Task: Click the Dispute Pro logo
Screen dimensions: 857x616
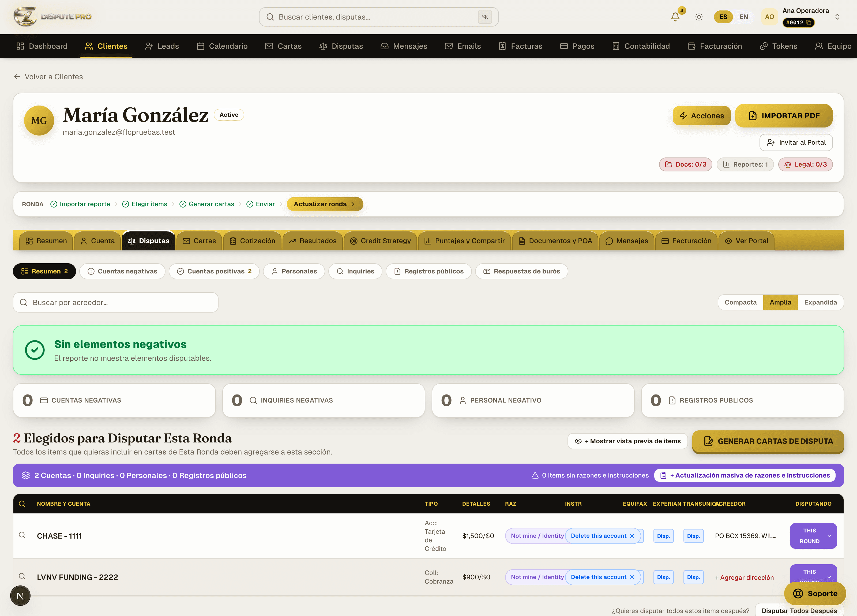Action: point(52,17)
